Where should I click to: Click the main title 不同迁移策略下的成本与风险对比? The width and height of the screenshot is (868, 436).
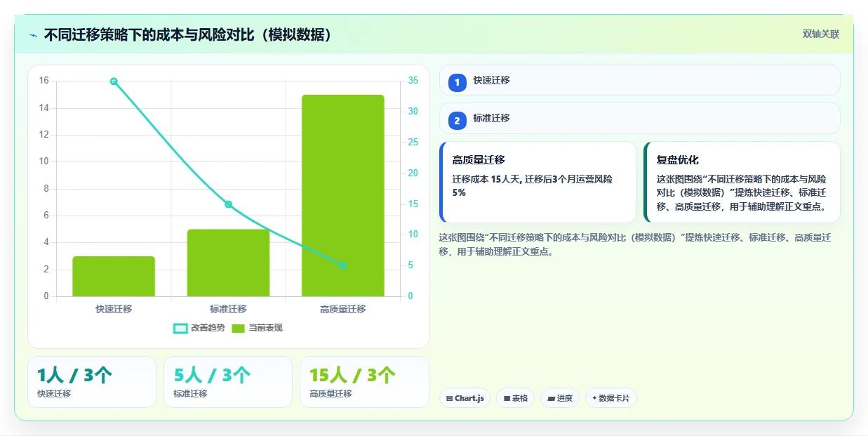(187, 34)
